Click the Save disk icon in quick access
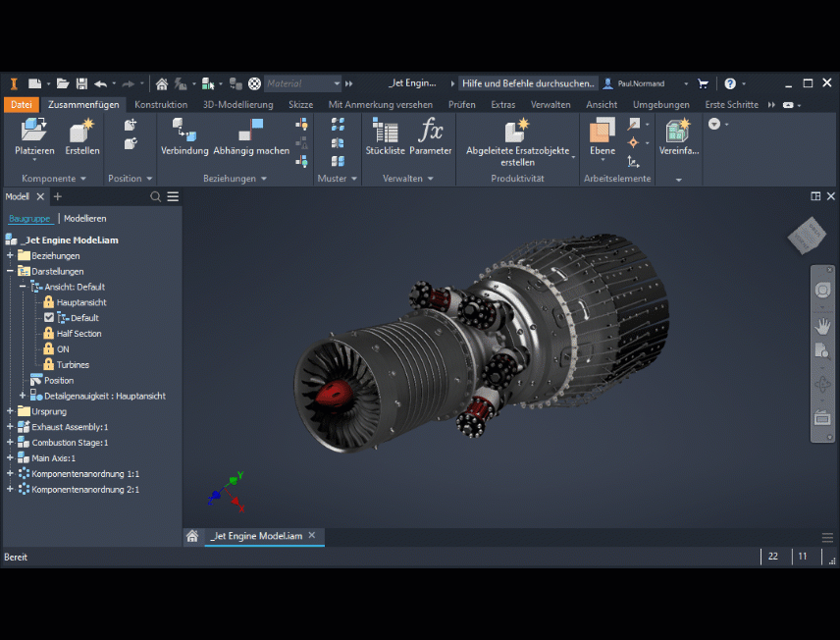The width and height of the screenshot is (840, 640). 81,83
